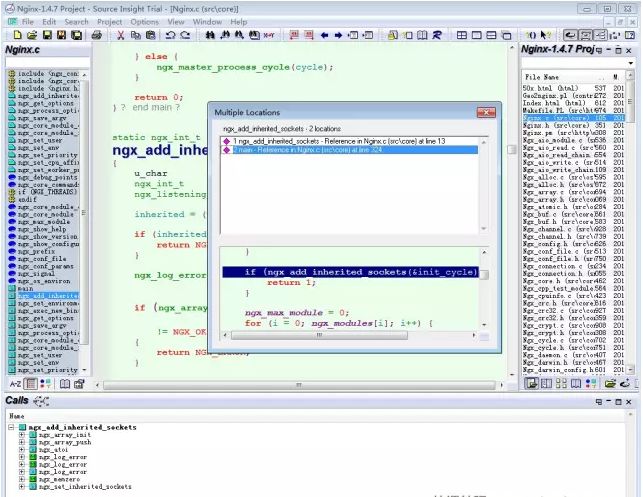643x497 pixels.
Task: Open the Window menu
Action: pyautogui.click(x=207, y=22)
